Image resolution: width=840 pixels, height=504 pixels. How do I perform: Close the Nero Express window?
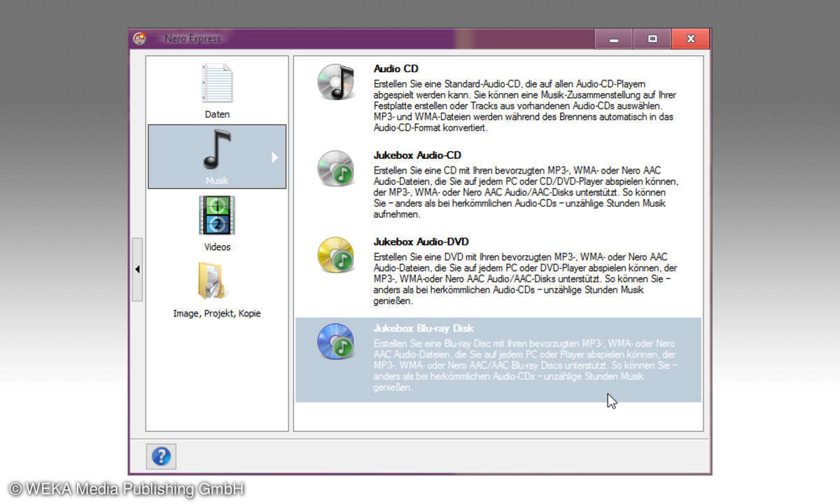(x=690, y=39)
